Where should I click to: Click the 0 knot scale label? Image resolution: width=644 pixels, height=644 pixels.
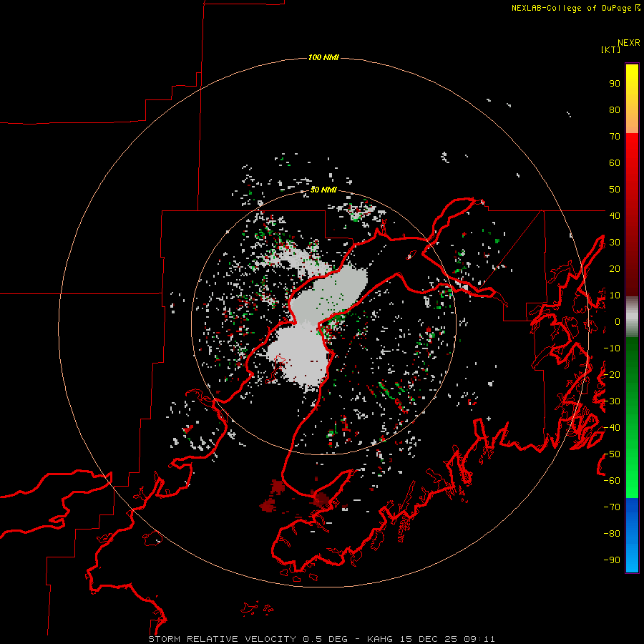coord(618,322)
